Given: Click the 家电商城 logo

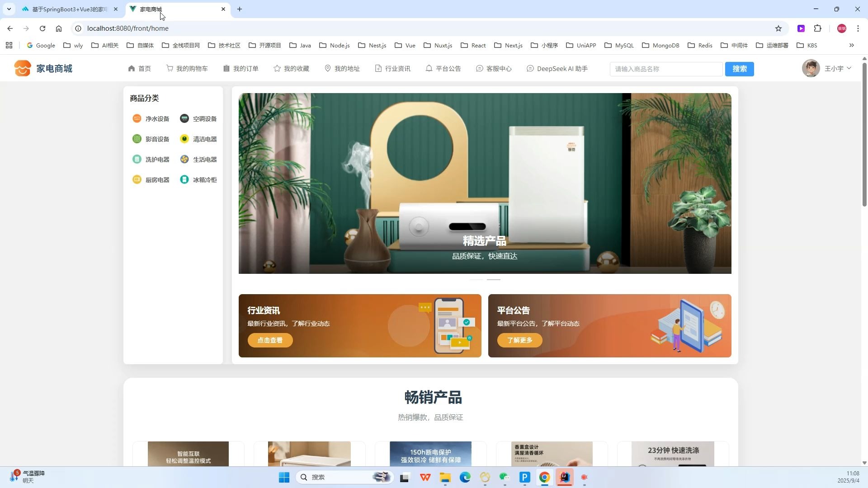Looking at the screenshot, I should (x=43, y=68).
